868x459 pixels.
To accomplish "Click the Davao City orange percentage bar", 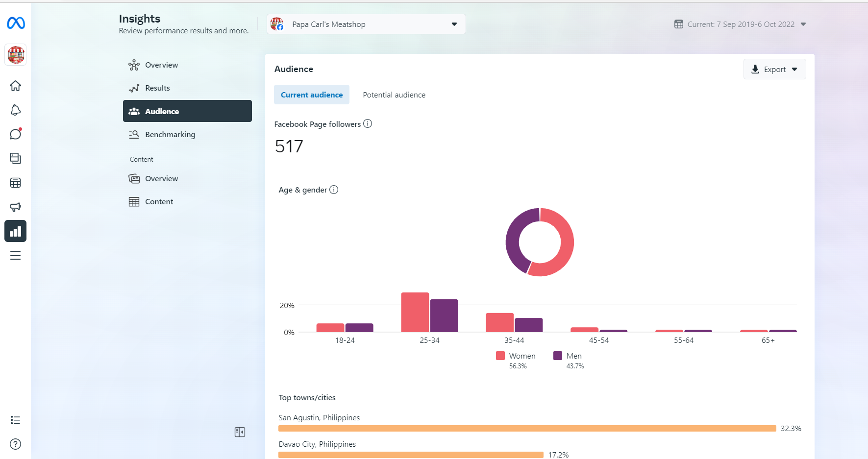I will 411,455.
